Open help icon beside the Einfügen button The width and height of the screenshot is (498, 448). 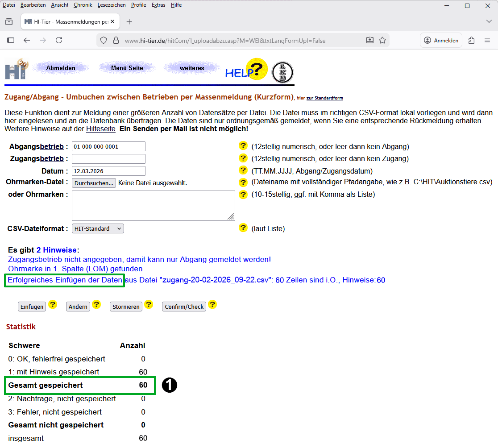coord(53,305)
